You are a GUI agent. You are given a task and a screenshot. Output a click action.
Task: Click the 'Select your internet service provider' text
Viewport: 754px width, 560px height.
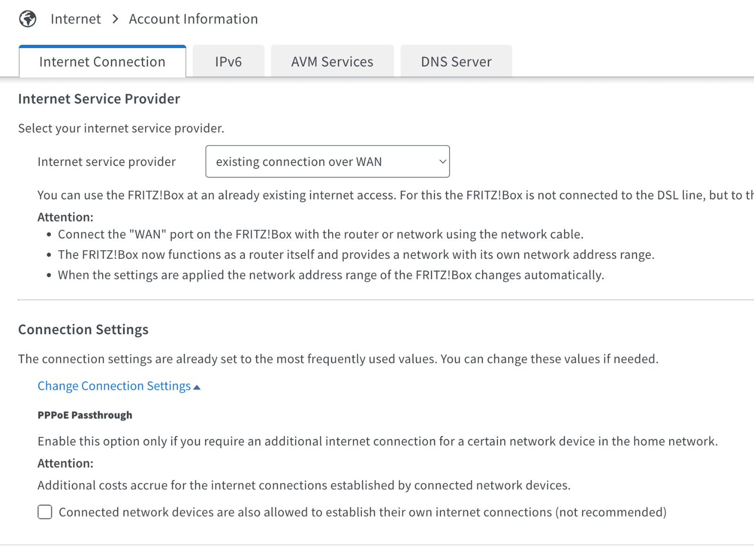click(x=121, y=128)
